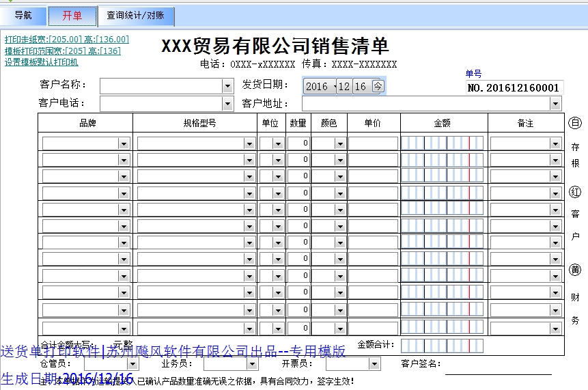Click the 单价 column header
588x390 pixels.
click(373, 123)
